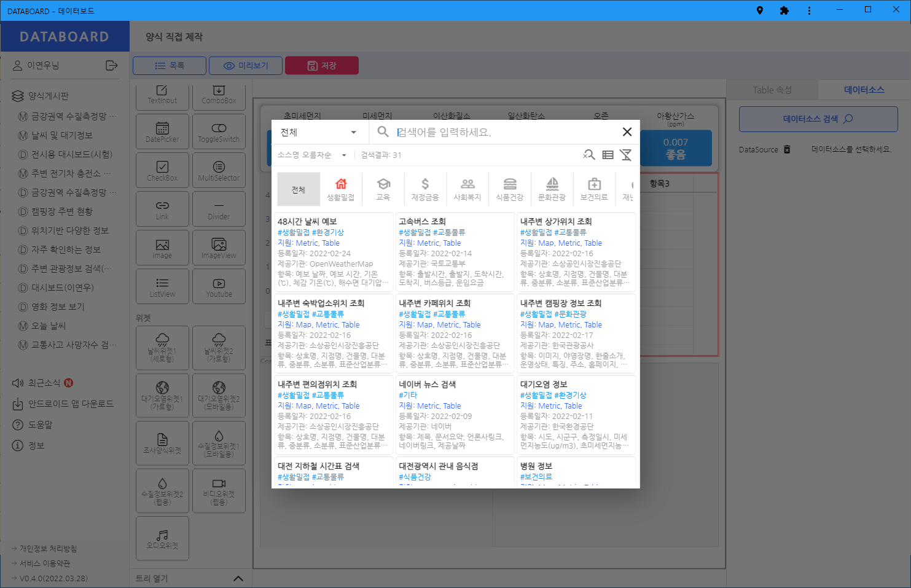The height and width of the screenshot is (588, 911).
Task: Select the 전체 tab in the category bar
Action: pos(299,189)
